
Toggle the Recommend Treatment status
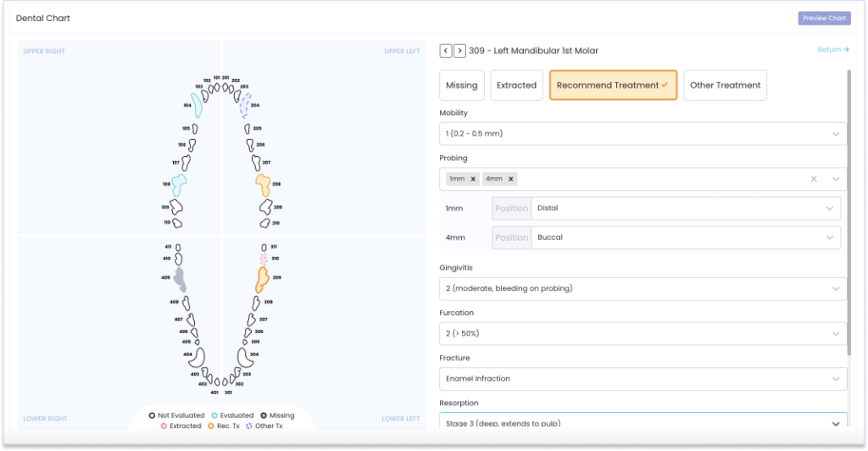[x=613, y=86]
